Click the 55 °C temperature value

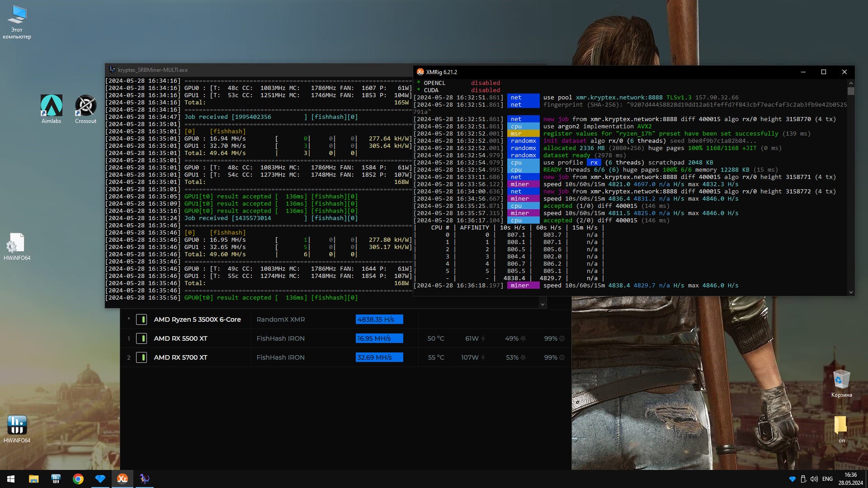click(x=436, y=357)
